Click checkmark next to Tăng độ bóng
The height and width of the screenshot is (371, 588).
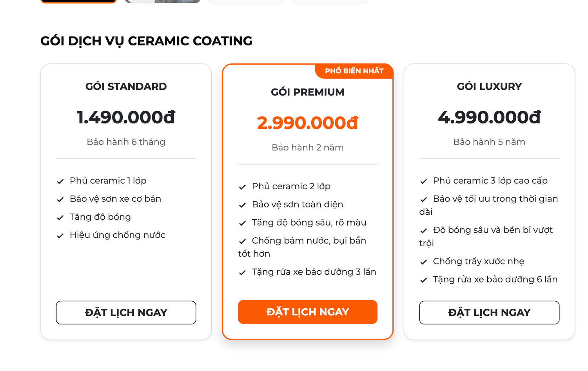(x=60, y=217)
